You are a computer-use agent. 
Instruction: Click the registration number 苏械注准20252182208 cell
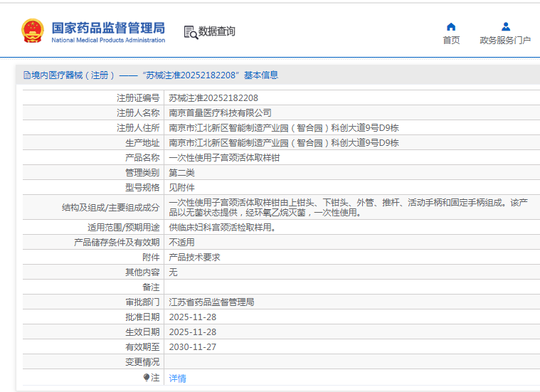pyautogui.click(x=213, y=97)
